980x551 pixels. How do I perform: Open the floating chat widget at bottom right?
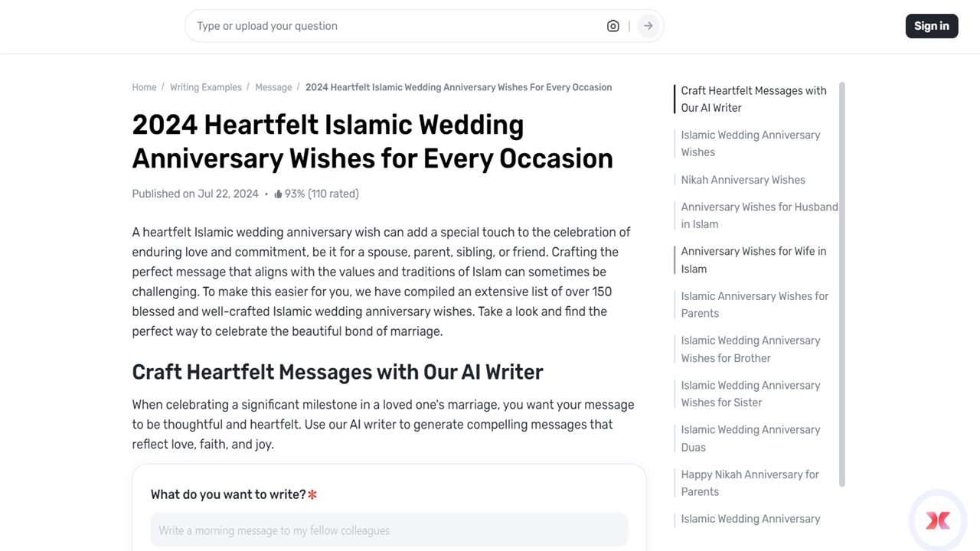937,520
